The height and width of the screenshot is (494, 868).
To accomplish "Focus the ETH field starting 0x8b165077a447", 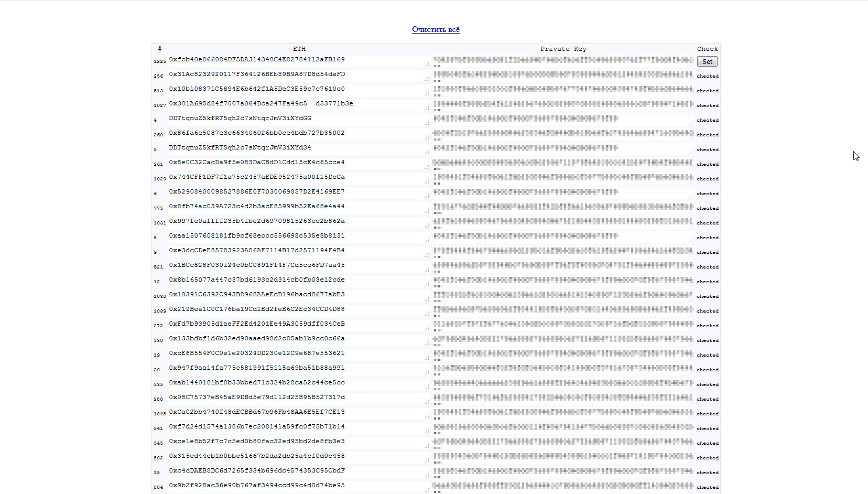I will click(299, 282).
